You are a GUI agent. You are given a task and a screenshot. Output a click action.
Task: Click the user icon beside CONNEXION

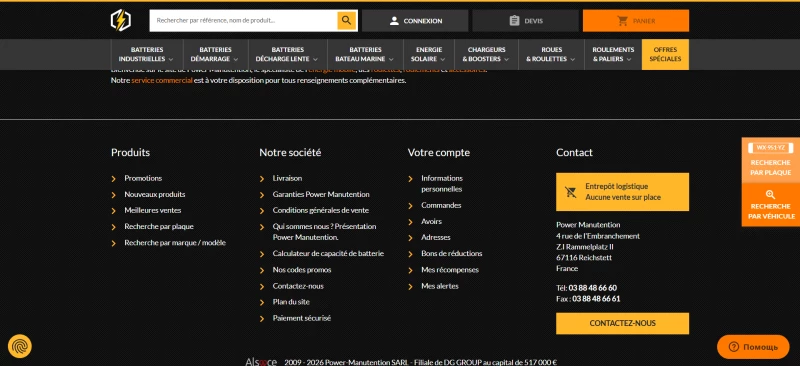[394, 21]
